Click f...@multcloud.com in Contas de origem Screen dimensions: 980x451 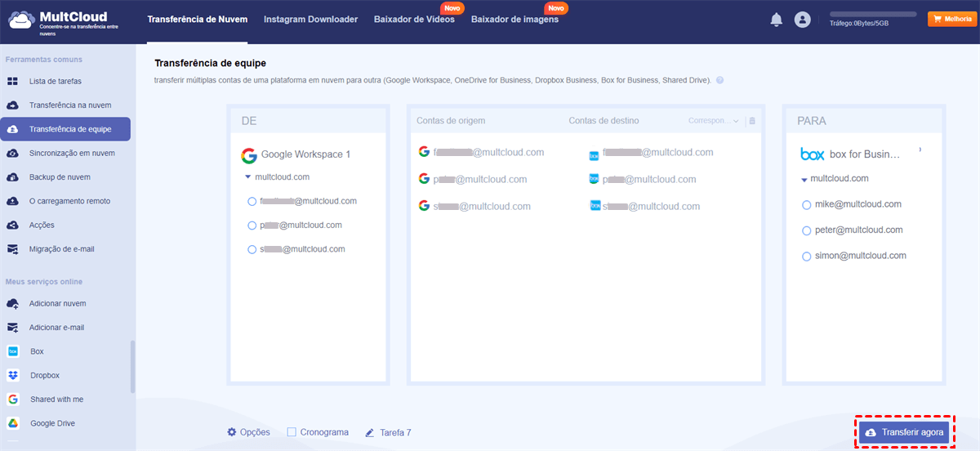click(488, 152)
